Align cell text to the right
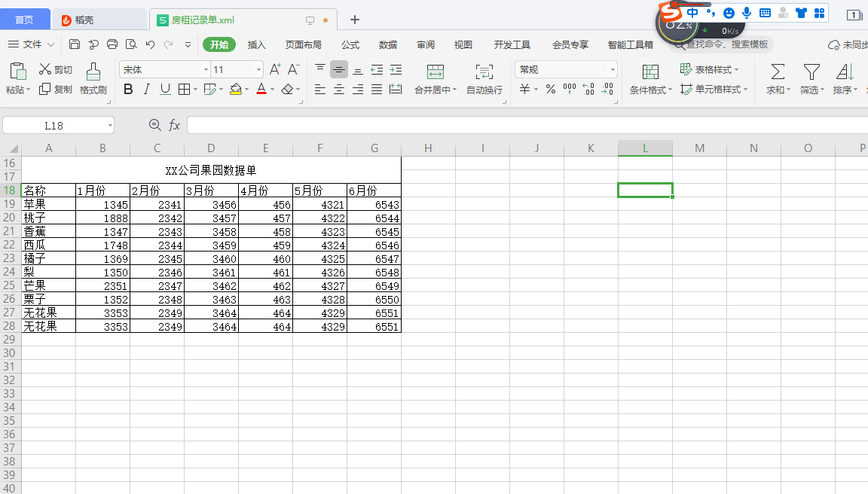Screen dimensions: 868x494 (x=358, y=89)
